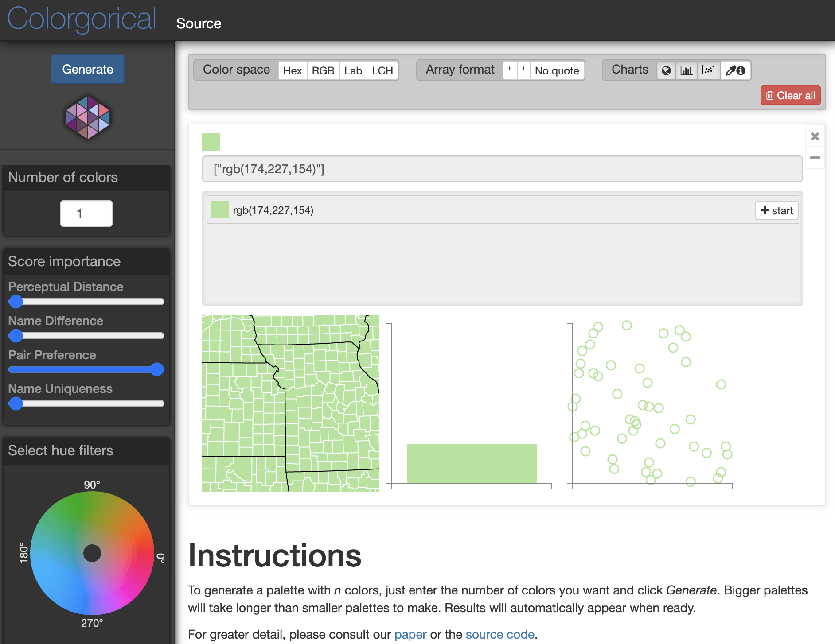The image size is (835, 644).
Task: Select the Lab color space
Action: pyautogui.click(x=353, y=70)
